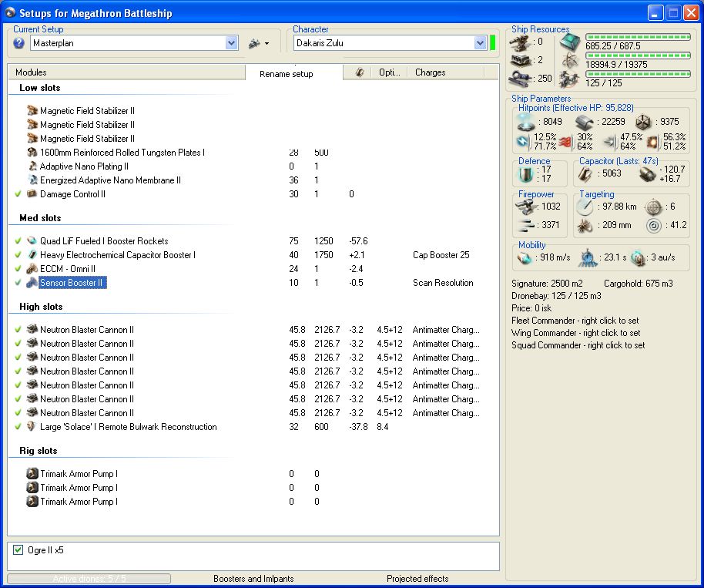Click the launcher hardpoints icon in Ship Resources
Viewport: 704px width, 588px height.
click(521, 60)
